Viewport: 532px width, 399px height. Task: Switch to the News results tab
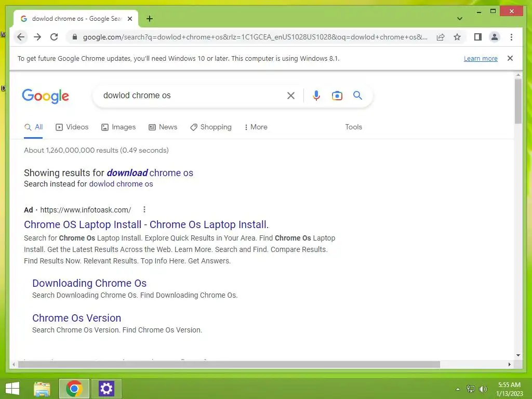pos(163,127)
